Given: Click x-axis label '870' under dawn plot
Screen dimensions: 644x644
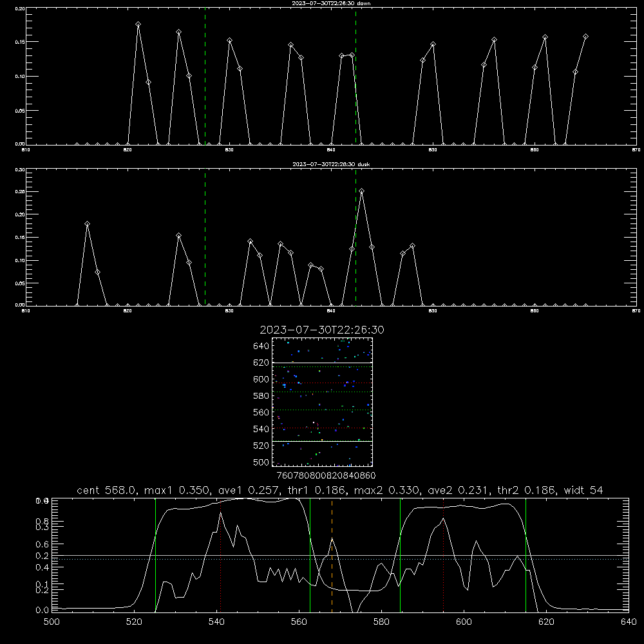Looking at the screenshot, I should pos(636,150).
